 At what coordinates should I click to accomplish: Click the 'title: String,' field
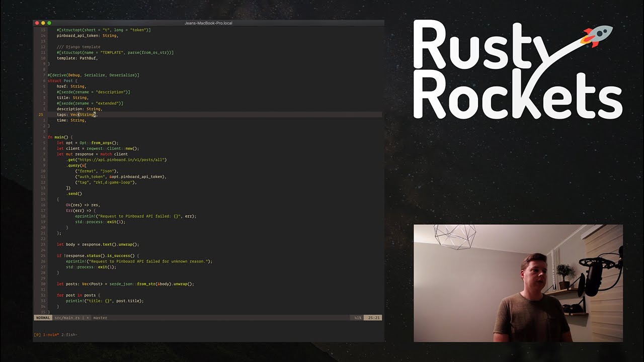click(x=73, y=98)
